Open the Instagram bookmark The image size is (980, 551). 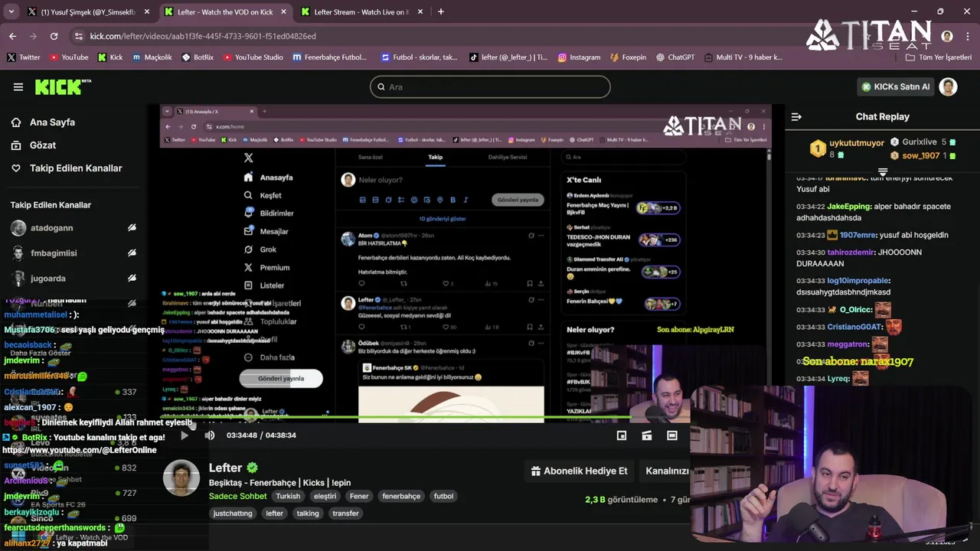coord(580,57)
